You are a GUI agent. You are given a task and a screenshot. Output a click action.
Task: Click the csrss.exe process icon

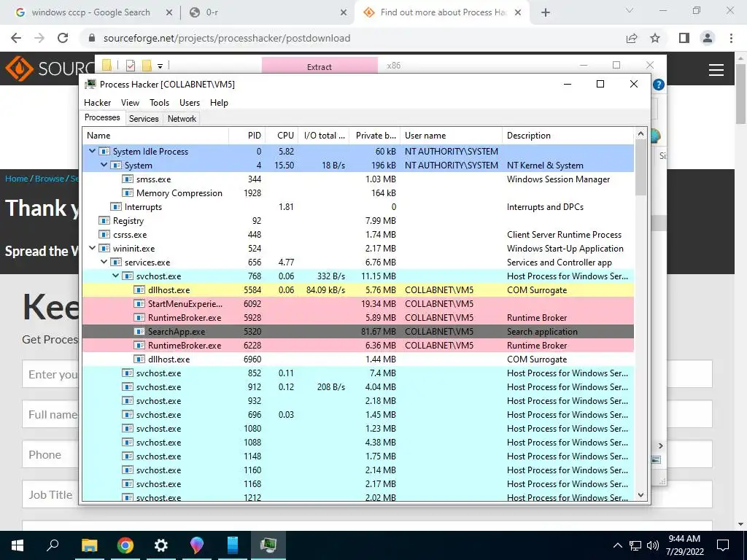(104, 234)
